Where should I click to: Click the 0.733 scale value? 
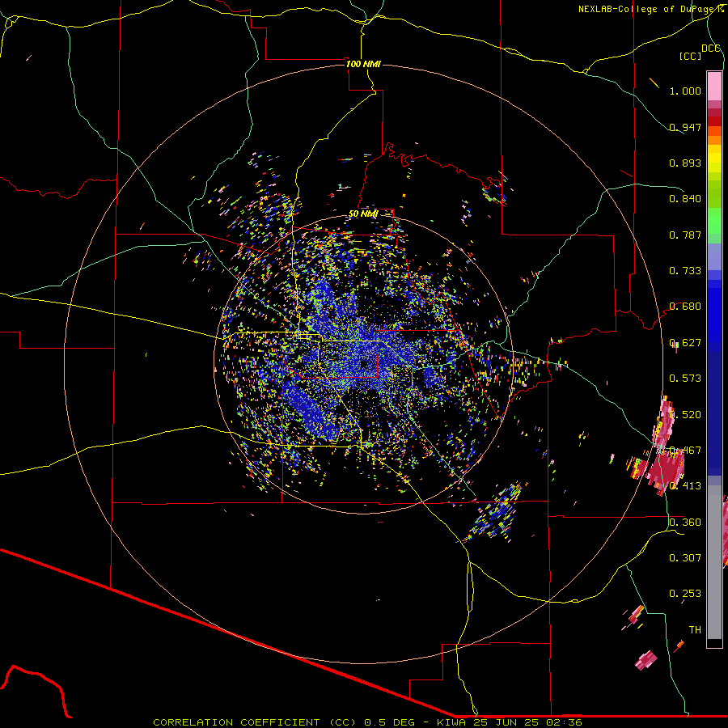685,271
